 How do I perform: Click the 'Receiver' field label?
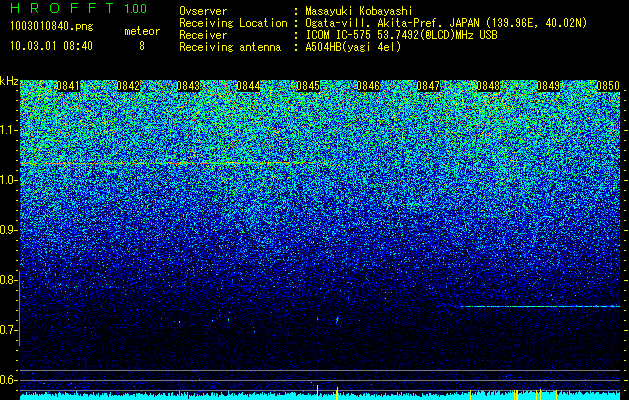(203, 35)
